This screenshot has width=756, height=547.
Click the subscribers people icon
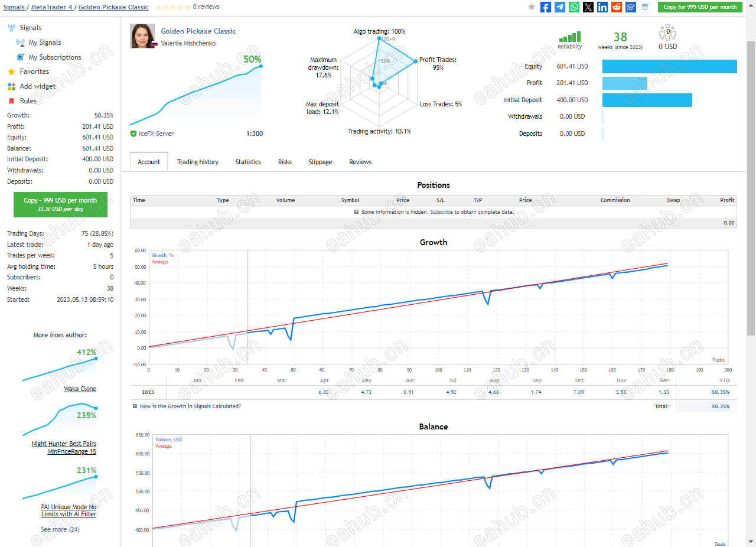tap(668, 32)
